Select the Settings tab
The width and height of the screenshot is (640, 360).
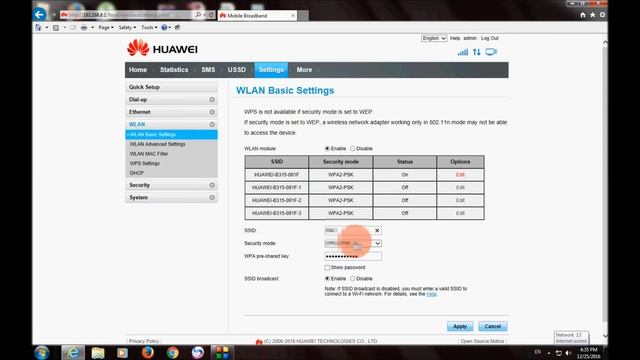tap(271, 70)
